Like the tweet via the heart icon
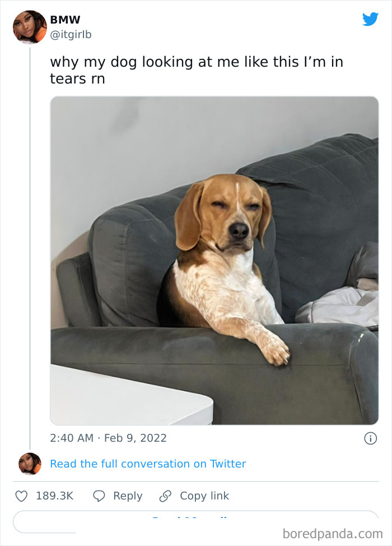This screenshot has width=392, height=546. [22, 496]
